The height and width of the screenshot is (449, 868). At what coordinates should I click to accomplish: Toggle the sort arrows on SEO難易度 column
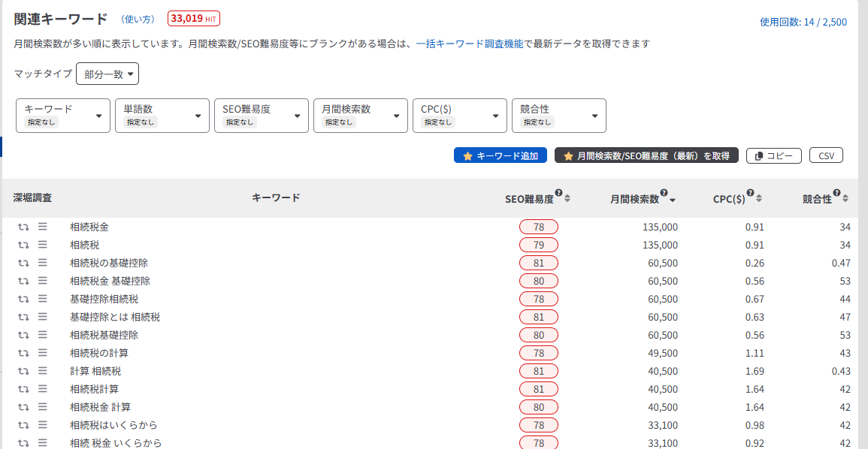tap(567, 197)
